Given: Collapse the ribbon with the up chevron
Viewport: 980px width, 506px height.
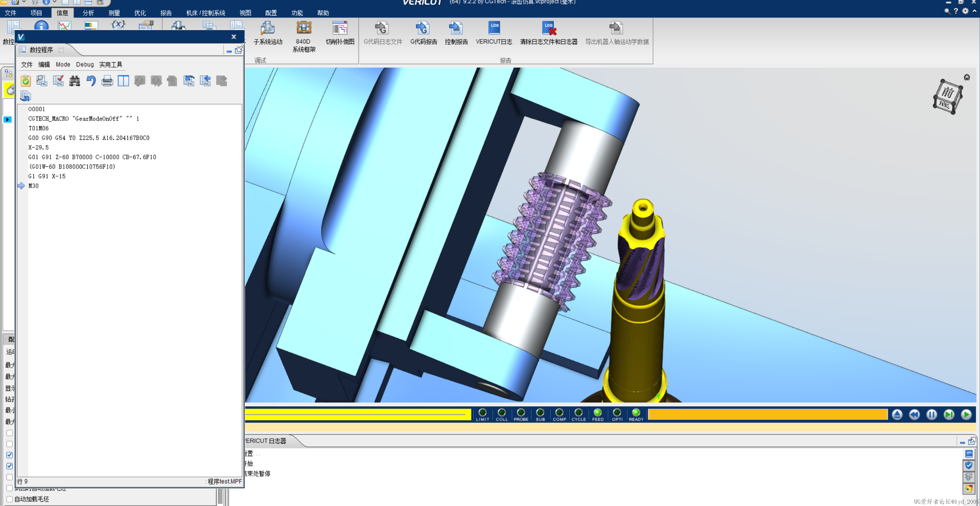Looking at the screenshot, I should click(x=975, y=11).
